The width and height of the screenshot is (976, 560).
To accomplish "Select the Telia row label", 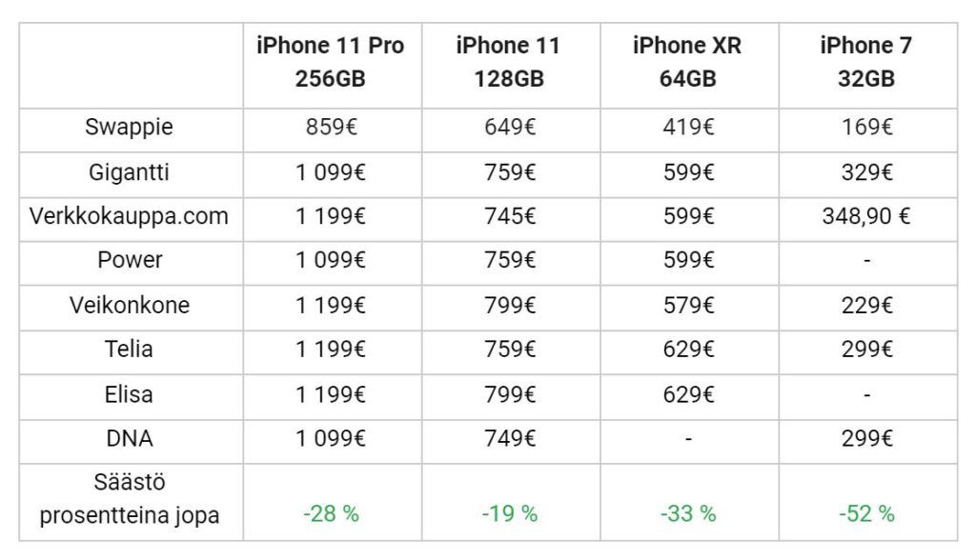I will 129,350.
